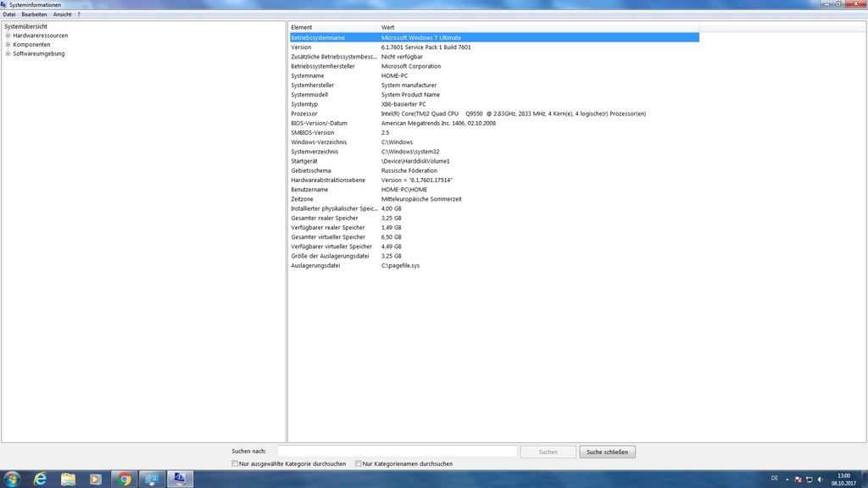Select the Systemhersteller row
The image size is (868, 488).
click(494, 86)
